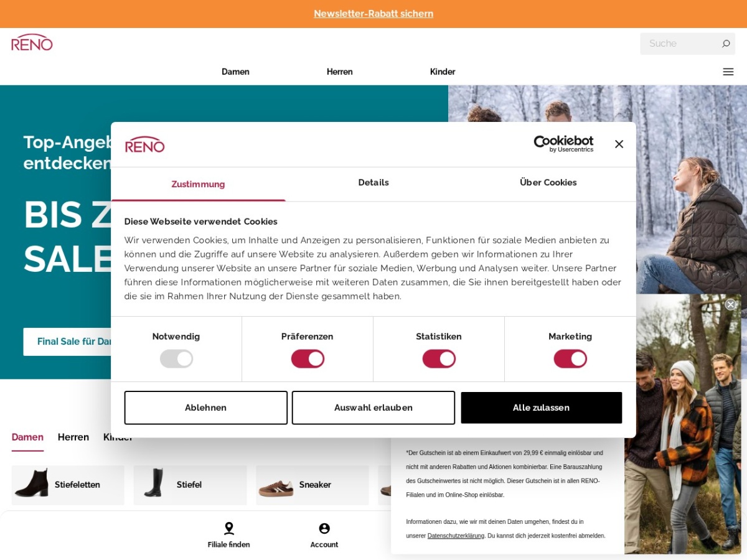Disable the Präferenzen cookie toggle
Image resolution: width=747 pixels, height=560 pixels.
pos(308,359)
